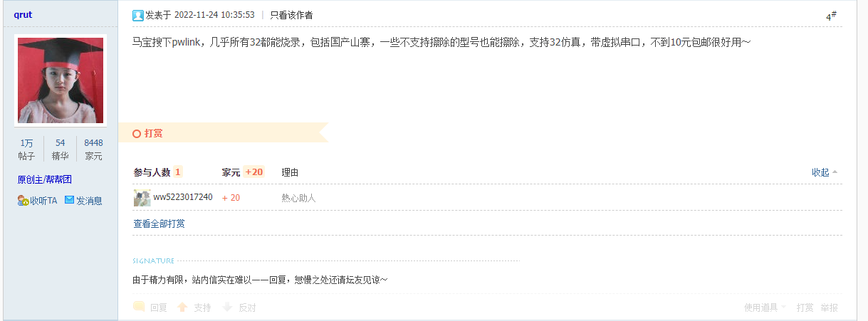This screenshot has height=321, width=868.
Task: Click the 支持 up arrow icon
Action: pos(182,307)
